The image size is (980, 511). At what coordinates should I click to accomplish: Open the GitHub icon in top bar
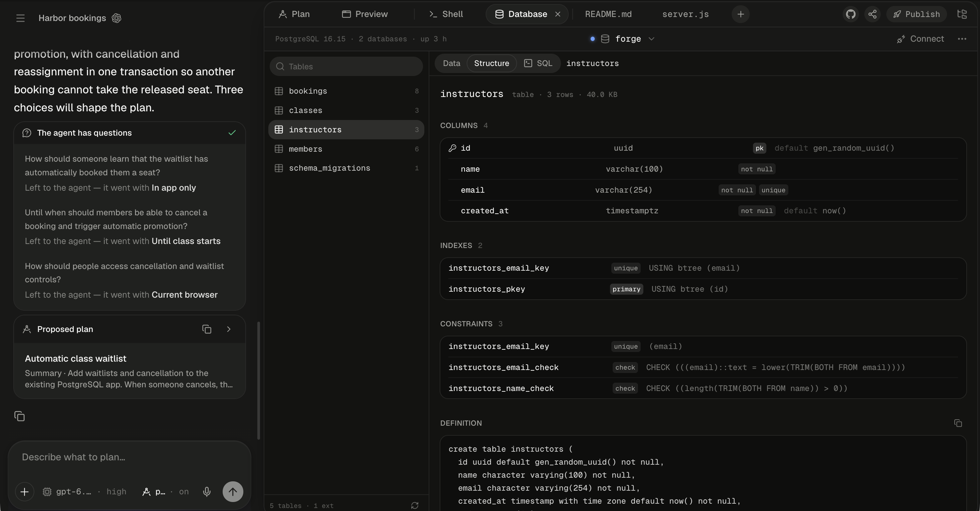[x=851, y=14]
